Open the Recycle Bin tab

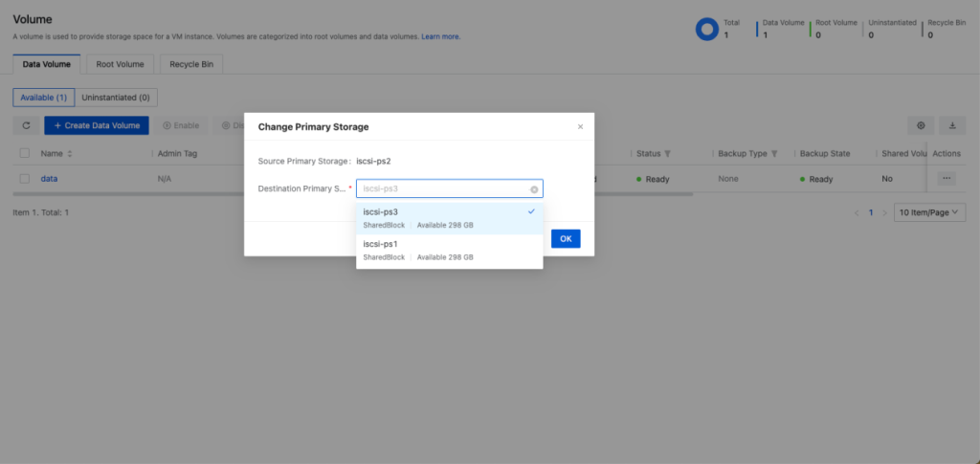click(x=191, y=65)
